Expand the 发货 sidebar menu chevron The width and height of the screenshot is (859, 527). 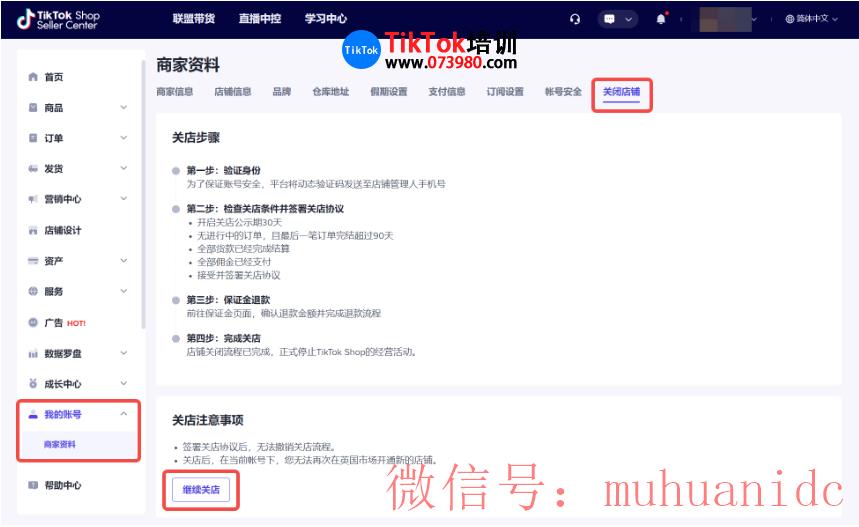coord(124,168)
